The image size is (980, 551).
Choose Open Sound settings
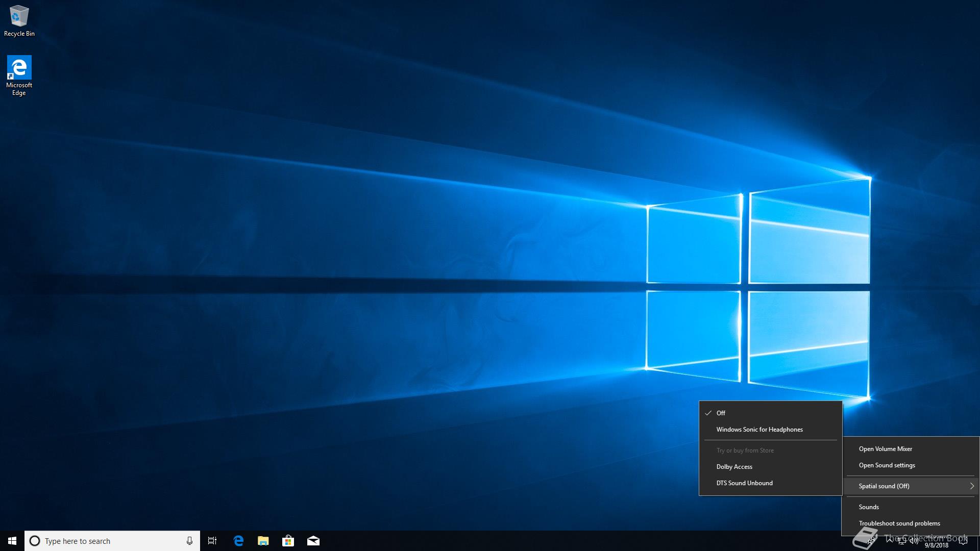pos(887,465)
